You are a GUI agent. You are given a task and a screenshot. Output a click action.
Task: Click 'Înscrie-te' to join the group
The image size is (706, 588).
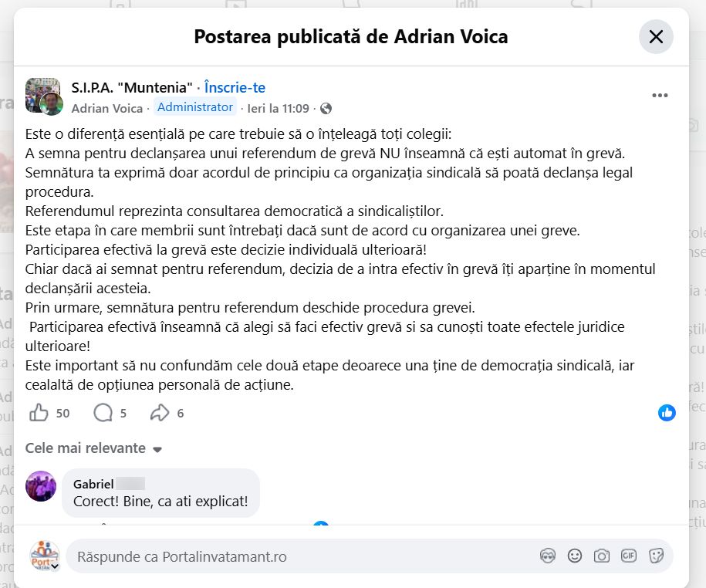(x=235, y=88)
